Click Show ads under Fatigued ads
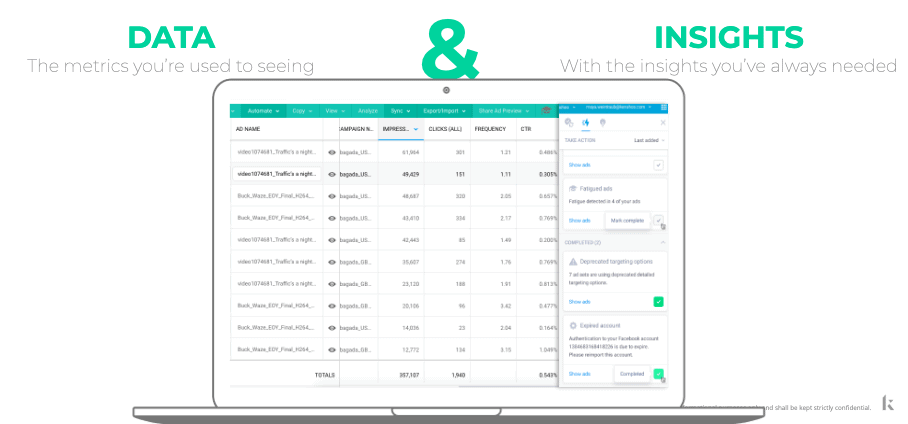The width and height of the screenshot is (908, 424). click(579, 221)
